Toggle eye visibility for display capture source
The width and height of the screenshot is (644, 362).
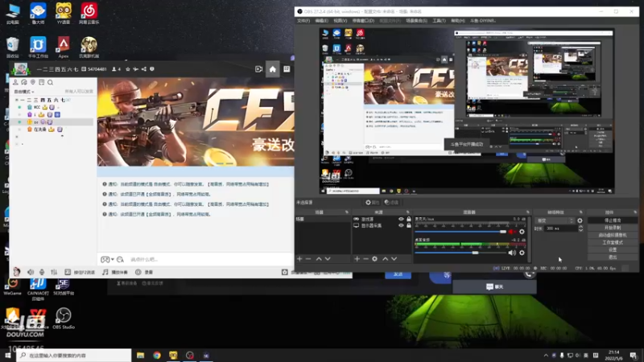[x=401, y=225]
